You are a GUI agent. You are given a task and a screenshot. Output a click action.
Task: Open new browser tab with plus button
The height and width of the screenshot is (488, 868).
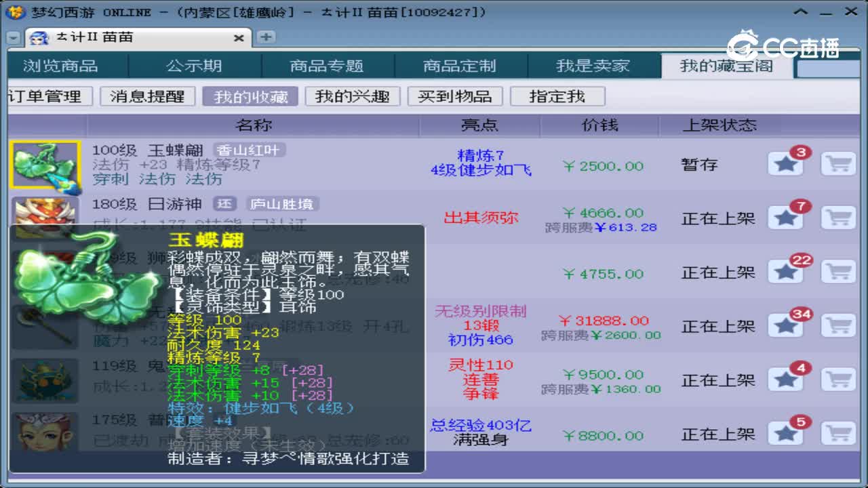tap(267, 37)
